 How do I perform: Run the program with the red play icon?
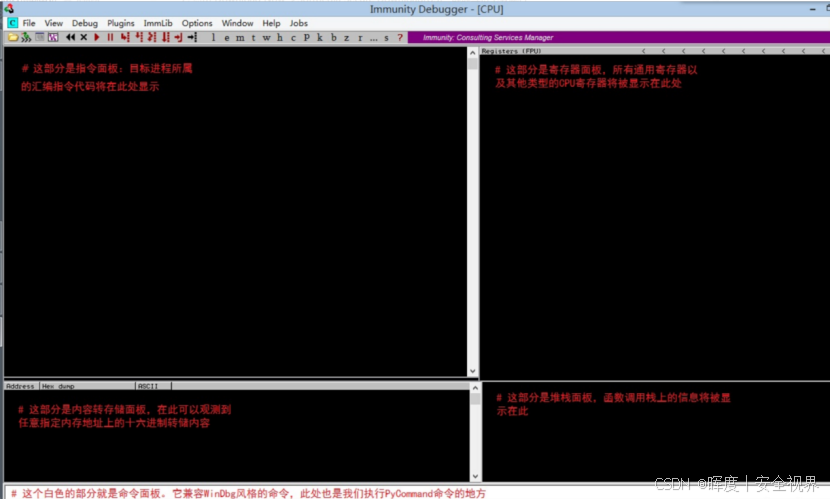(96, 37)
